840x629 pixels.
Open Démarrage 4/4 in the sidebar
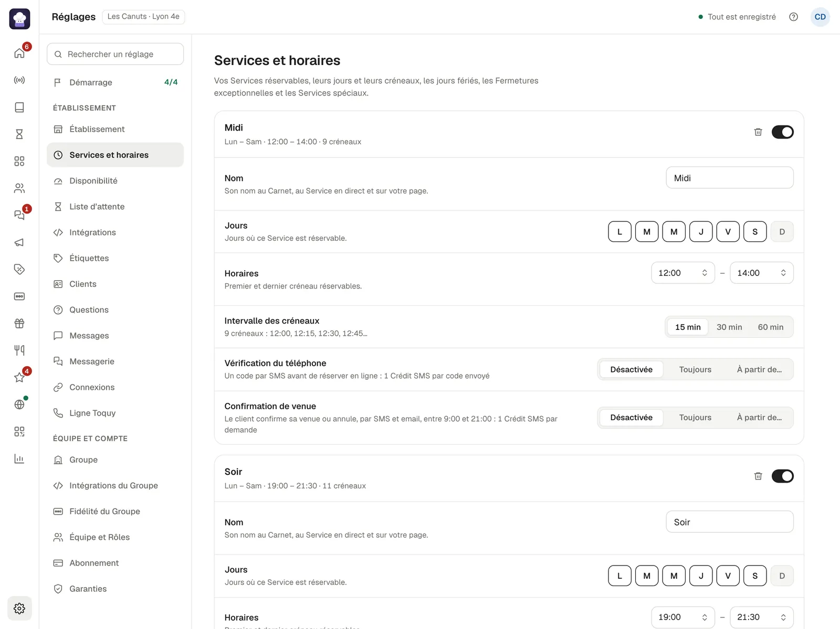115,82
